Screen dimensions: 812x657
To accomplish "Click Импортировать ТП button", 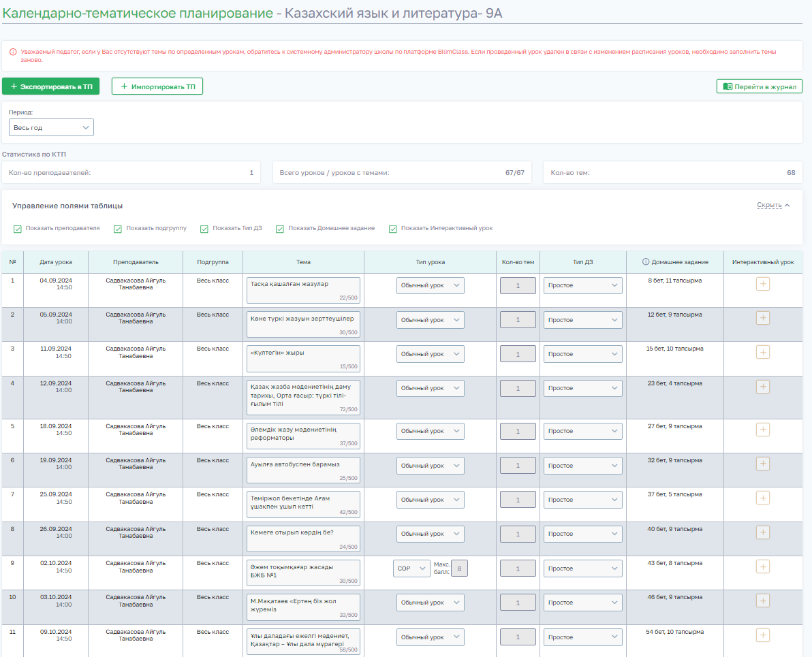I will pos(157,86).
